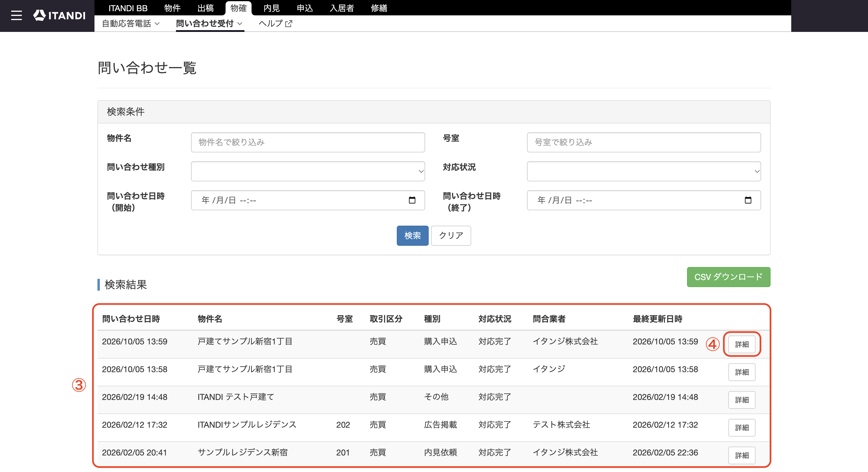Viewport: 868px width, 472px height.
Task: Click the external-link icon beside ヘルプ
Action: [x=289, y=24]
